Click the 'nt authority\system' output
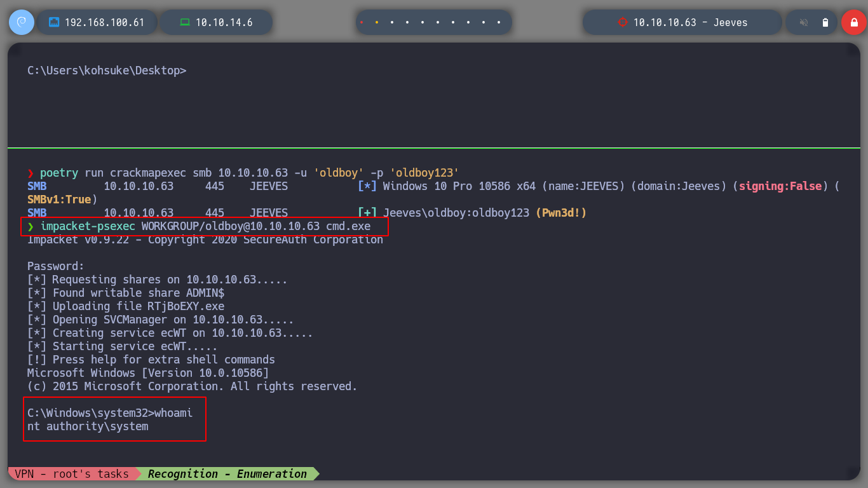The image size is (868, 488). click(x=88, y=426)
